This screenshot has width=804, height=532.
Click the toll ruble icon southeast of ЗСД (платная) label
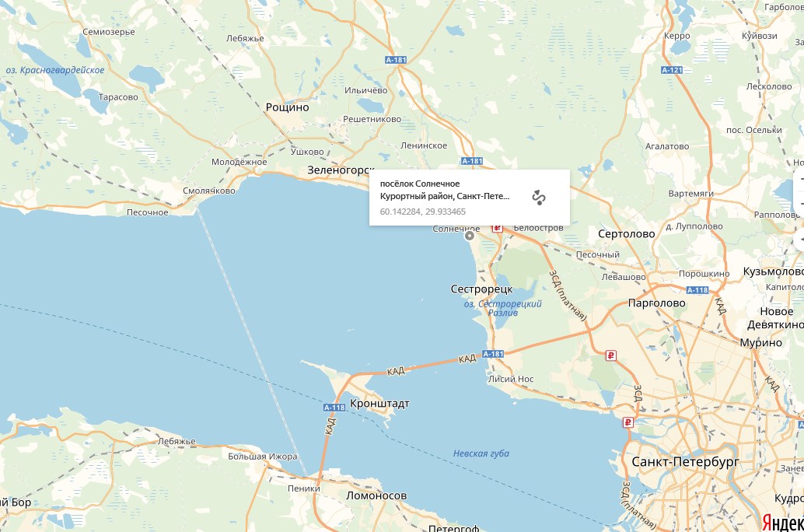coord(610,355)
